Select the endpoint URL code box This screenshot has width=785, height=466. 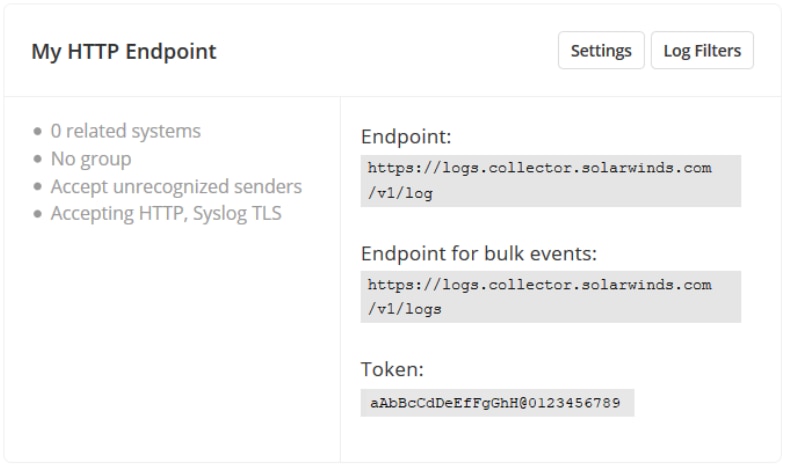tap(551, 181)
